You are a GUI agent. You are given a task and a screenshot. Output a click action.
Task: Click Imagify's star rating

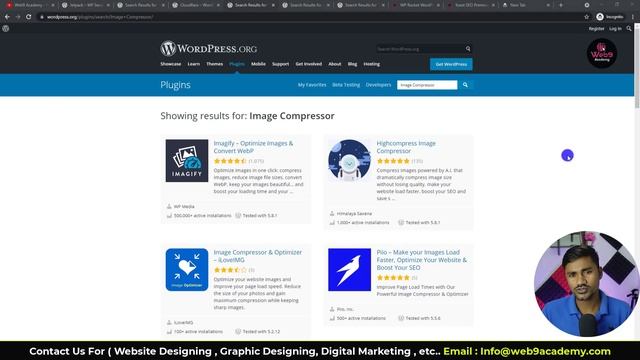[230, 161]
